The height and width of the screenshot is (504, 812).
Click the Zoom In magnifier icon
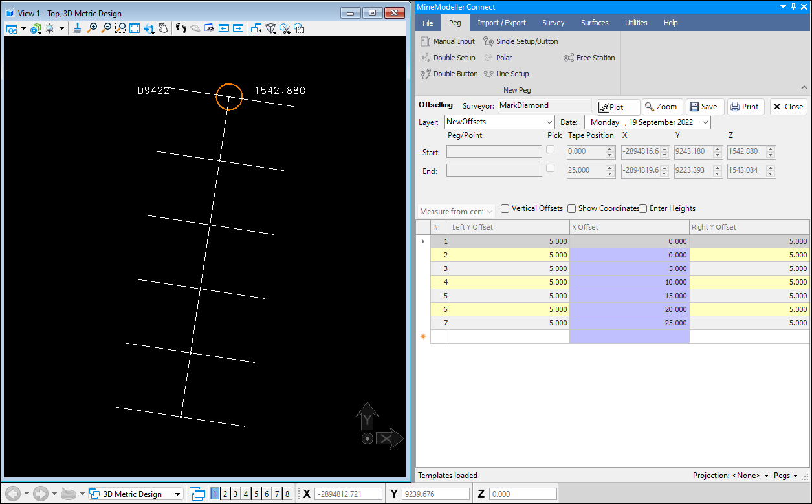point(92,28)
